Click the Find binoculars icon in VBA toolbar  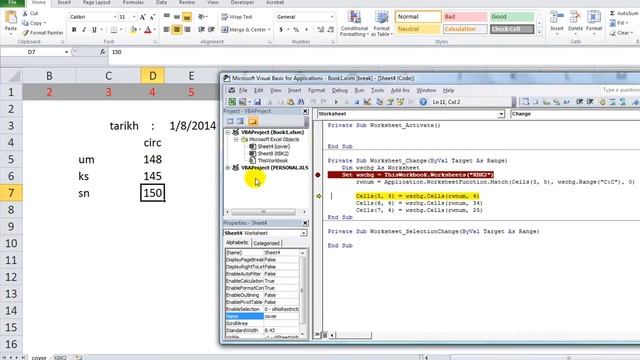click(301, 102)
